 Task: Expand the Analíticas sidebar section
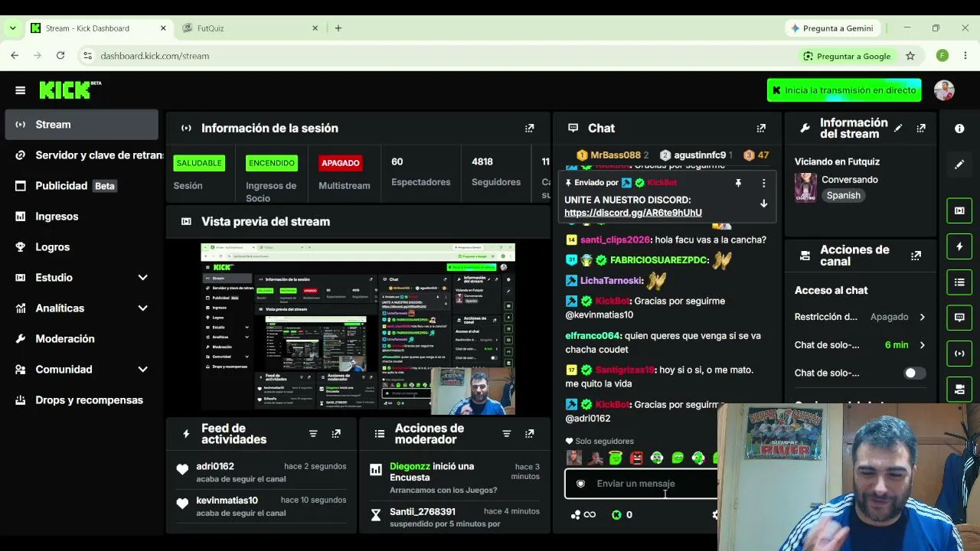(142, 308)
